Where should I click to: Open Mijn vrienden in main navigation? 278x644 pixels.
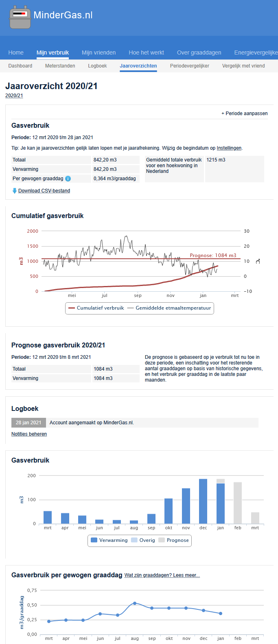[99, 52]
